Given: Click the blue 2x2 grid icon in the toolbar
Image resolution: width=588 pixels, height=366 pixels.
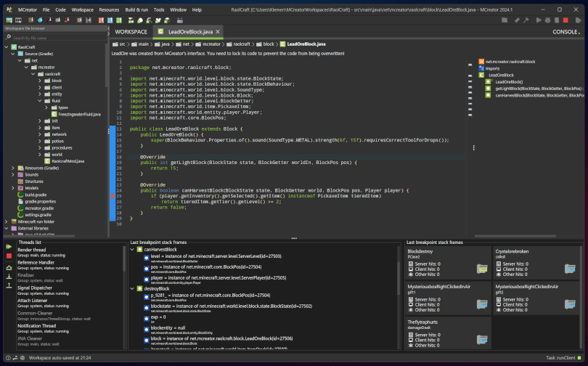Looking at the screenshot, I should point(110,20).
